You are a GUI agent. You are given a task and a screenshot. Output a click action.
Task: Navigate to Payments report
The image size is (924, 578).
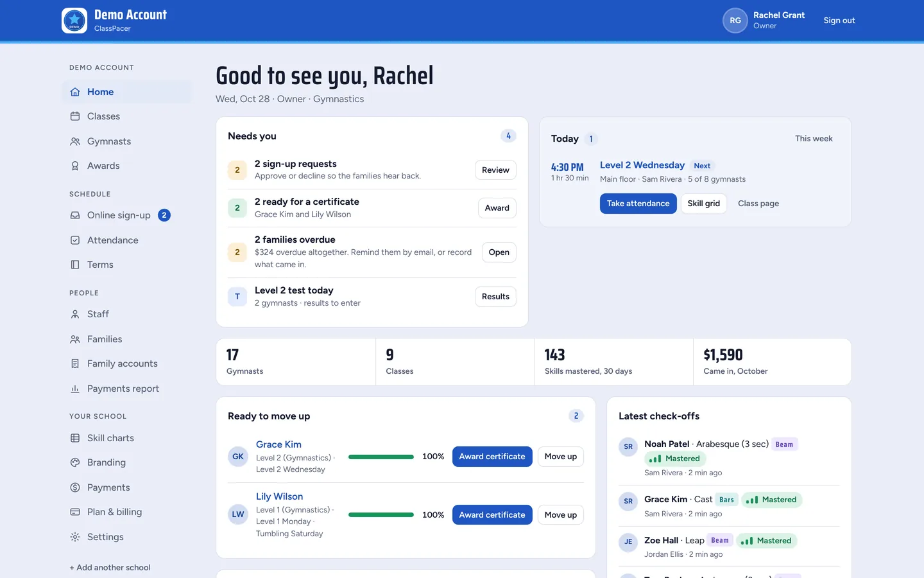[x=127, y=389]
